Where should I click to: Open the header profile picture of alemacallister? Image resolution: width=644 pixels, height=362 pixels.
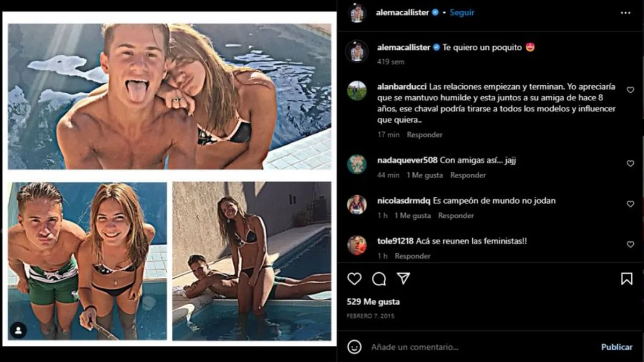(357, 13)
